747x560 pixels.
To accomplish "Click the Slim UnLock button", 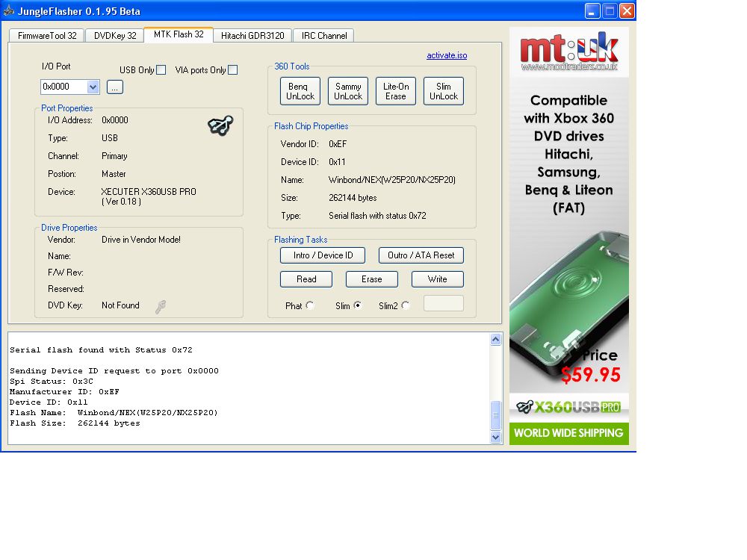I will tap(444, 91).
